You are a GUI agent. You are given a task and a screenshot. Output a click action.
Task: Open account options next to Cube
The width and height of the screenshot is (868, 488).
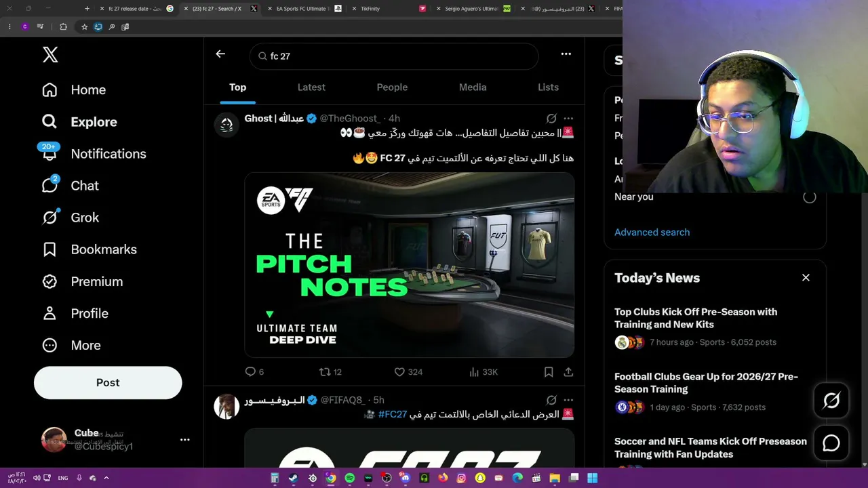tap(184, 439)
